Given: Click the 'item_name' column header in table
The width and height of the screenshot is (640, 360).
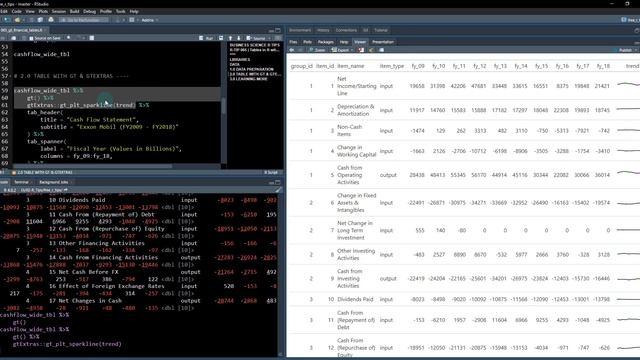Looking at the screenshot, I should [350, 66].
